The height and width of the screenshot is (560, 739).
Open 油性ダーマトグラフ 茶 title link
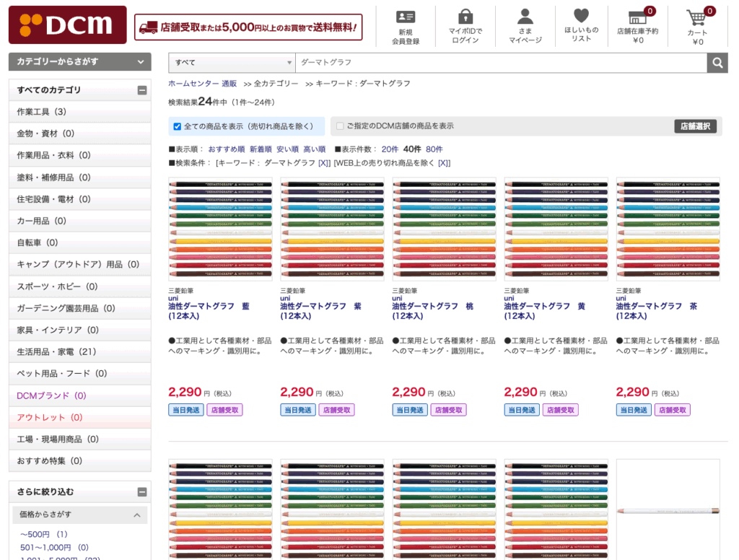pyautogui.click(x=657, y=311)
